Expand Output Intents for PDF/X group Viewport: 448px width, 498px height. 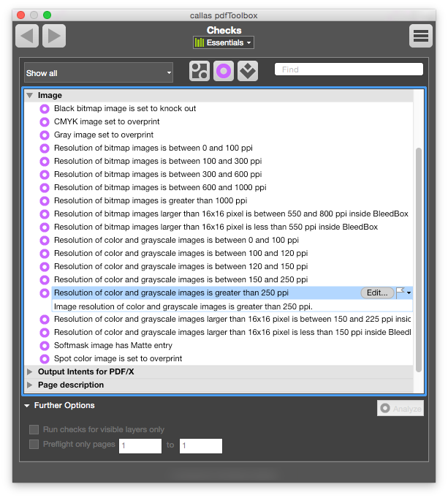coord(30,371)
